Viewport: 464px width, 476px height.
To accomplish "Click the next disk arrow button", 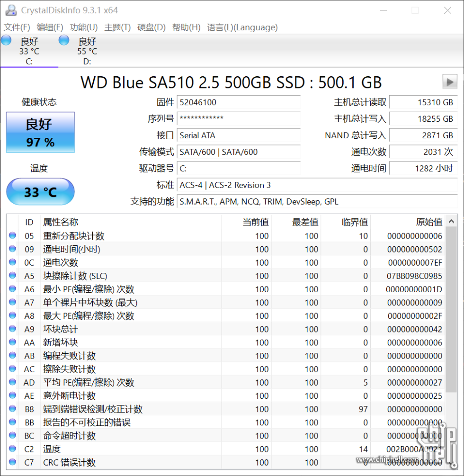I will pos(450,81).
